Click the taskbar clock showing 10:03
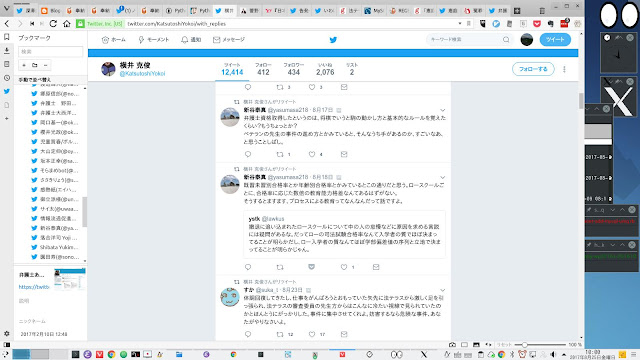The image size is (640, 360). (x=593, y=354)
